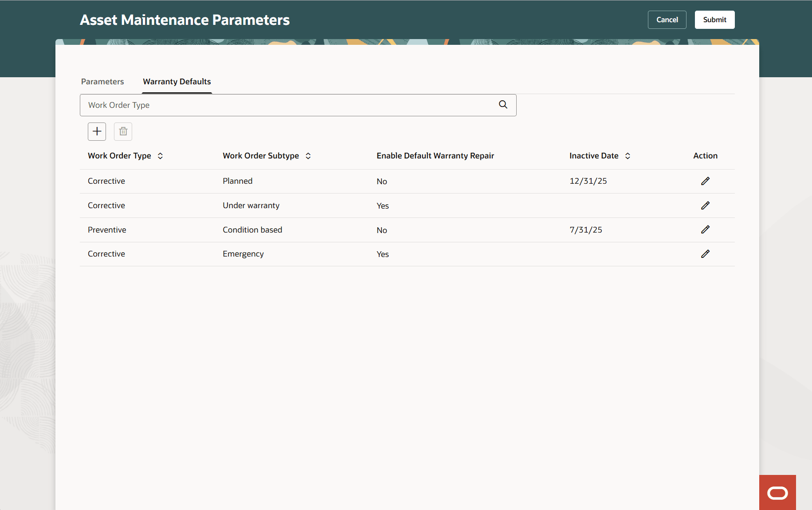The width and height of the screenshot is (812, 510).
Task: Click the add new warranty default icon
Action: pyautogui.click(x=97, y=131)
